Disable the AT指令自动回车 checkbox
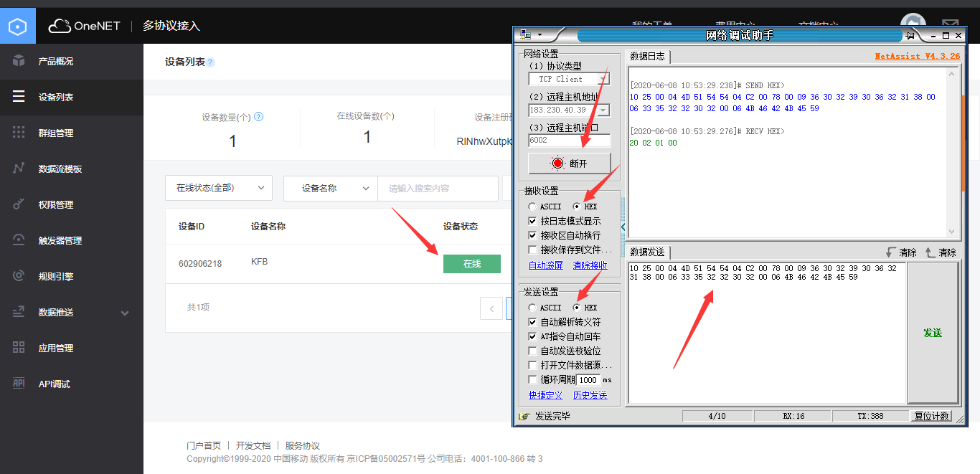This screenshot has width=980, height=474. (x=532, y=336)
